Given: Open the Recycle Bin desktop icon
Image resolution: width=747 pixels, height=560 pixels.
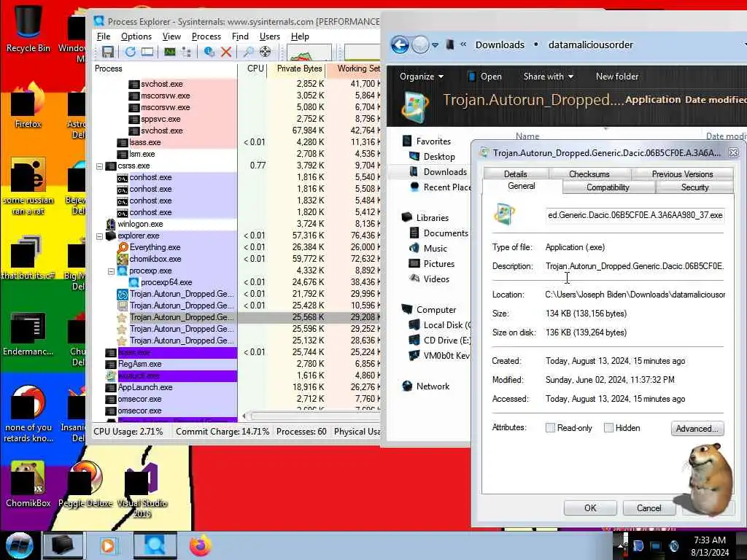Looking at the screenshot, I should (28, 28).
